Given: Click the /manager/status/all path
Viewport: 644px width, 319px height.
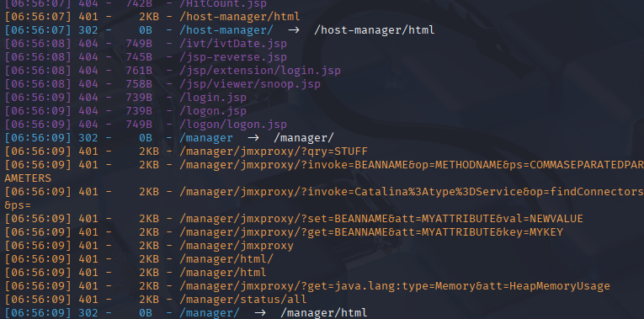Looking at the screenshot, I should (x=243, y=300).
